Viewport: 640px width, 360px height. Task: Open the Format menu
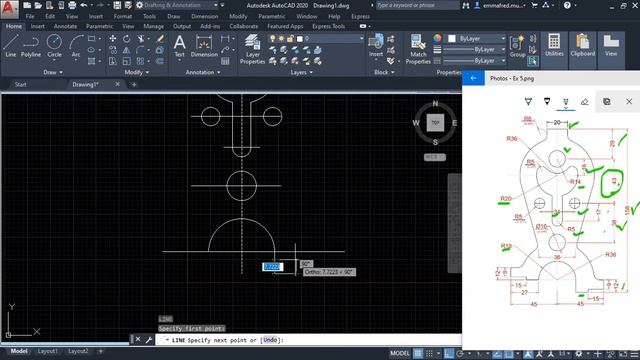(123, 16)
